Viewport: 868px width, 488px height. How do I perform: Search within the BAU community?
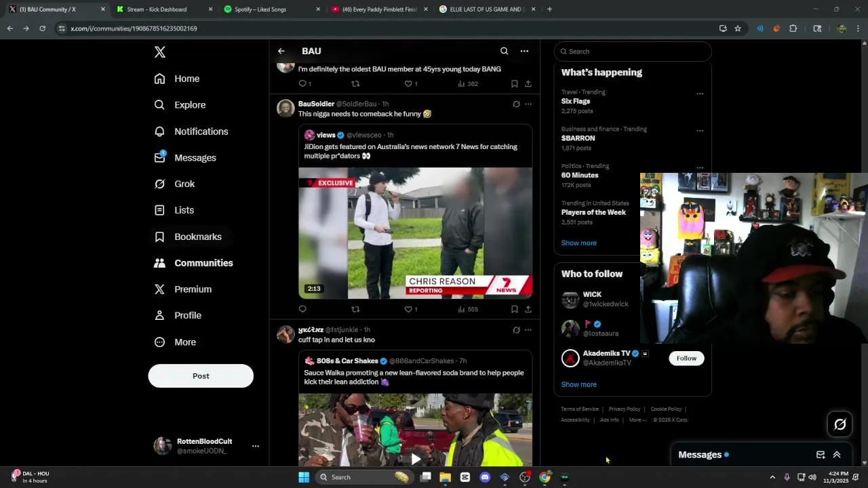(504, 51)
